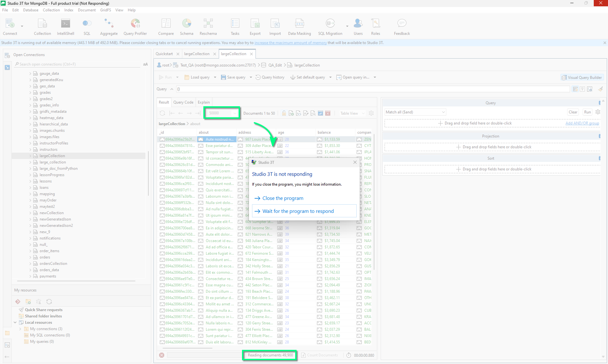Viewport: 608px width, 364px height.
Task: Click the Add AND/OR group link
Action: point(582,123)
